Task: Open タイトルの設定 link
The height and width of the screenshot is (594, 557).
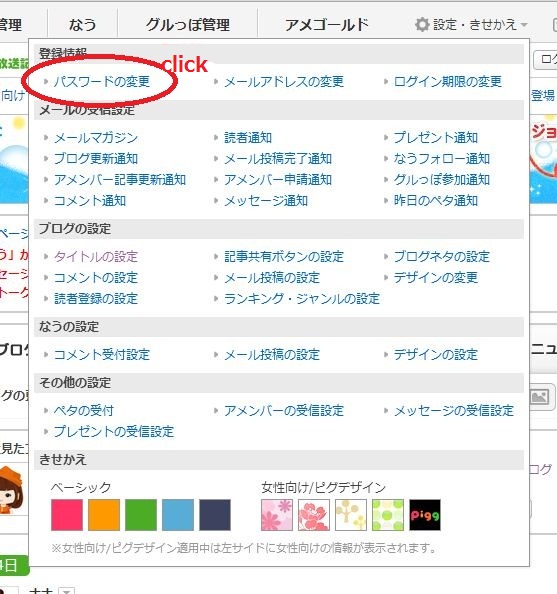Action: tap(96, 257)
